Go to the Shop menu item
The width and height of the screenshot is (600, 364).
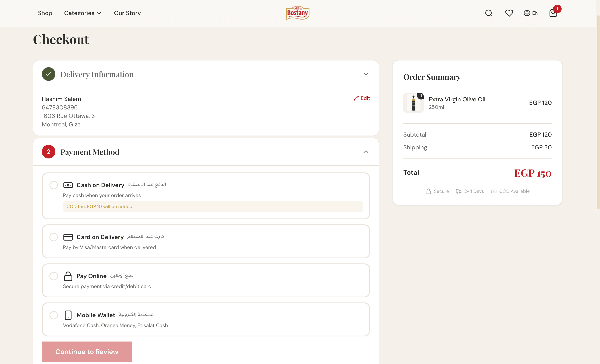[x=45, y=13]
